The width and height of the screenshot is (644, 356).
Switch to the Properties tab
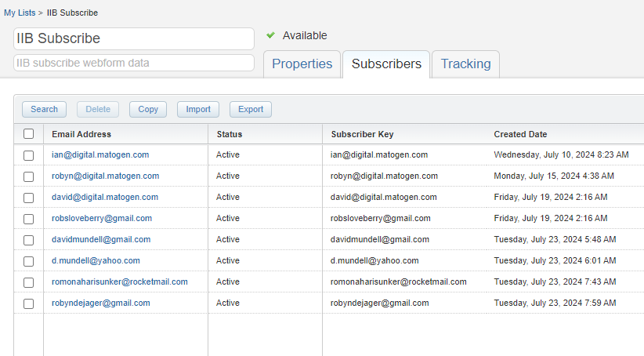pos(302,64)
